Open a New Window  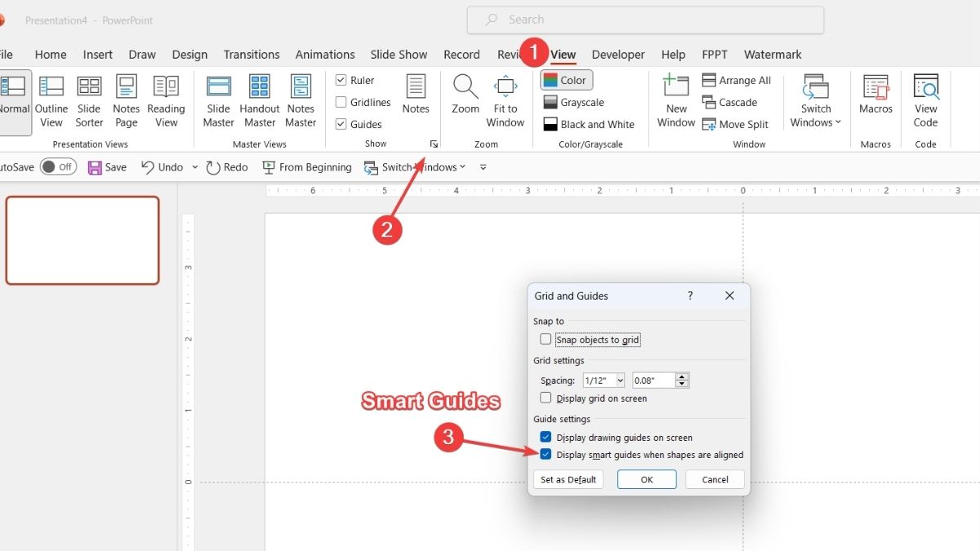pyautogui.click(x=676, y=101)
